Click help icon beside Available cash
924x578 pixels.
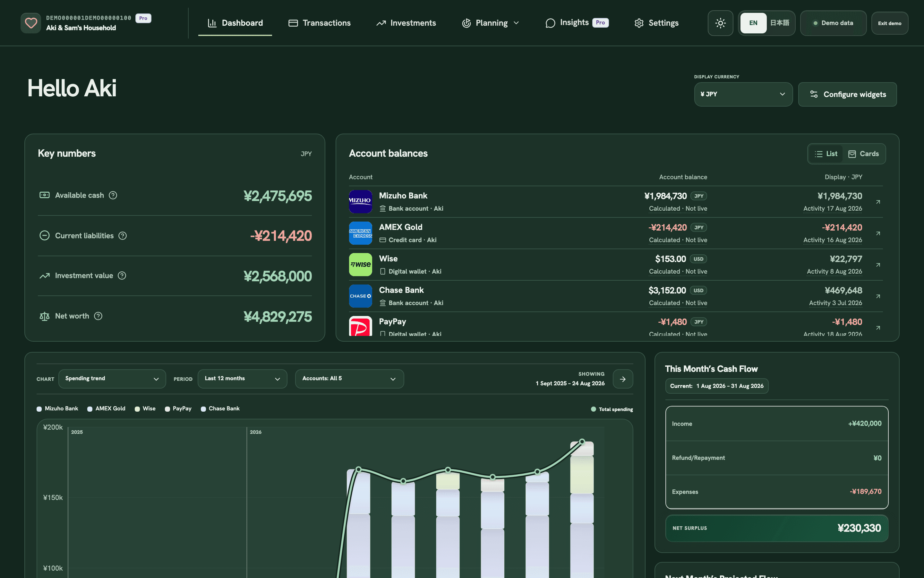tap(113, 195)
